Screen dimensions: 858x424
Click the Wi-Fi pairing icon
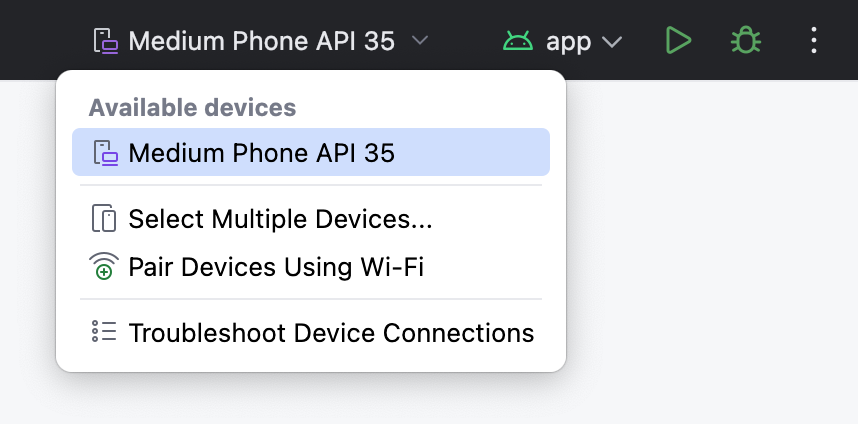pyautogui.click(x=104, y=267)
